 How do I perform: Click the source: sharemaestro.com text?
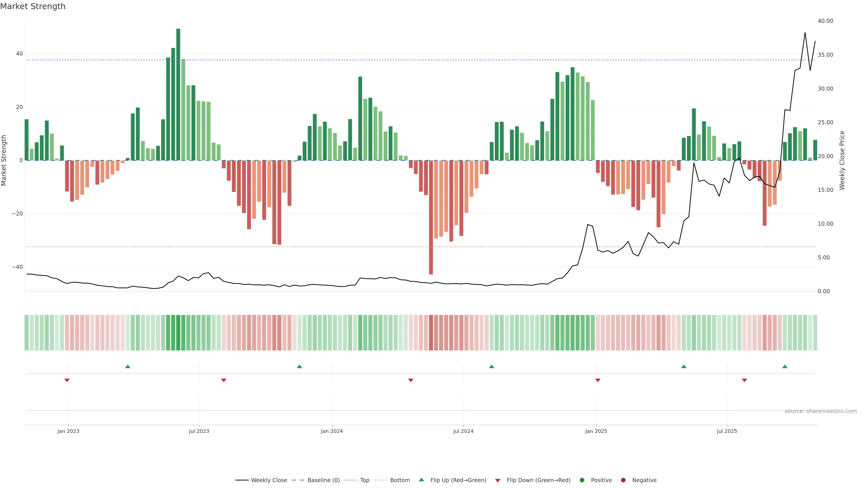point(821,411)
